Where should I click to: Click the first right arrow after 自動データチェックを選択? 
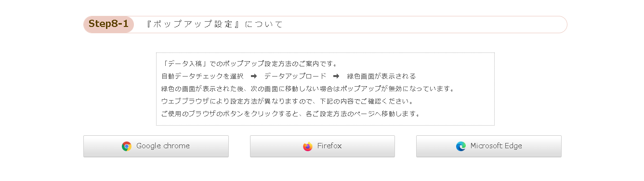254,76
